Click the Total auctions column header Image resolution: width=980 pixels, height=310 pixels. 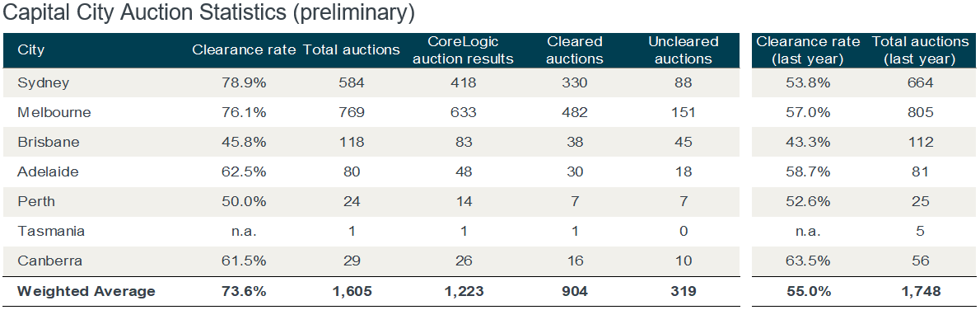[x=352, y=50]
